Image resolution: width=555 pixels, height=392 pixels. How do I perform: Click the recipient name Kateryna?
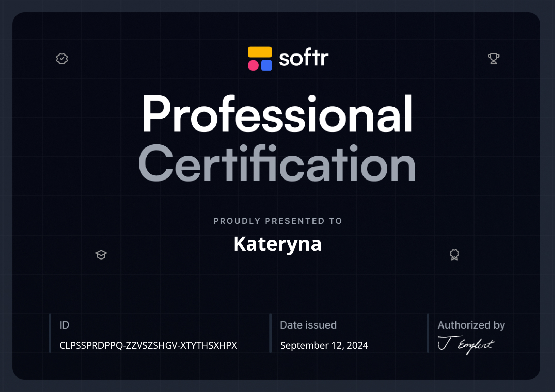277,244
